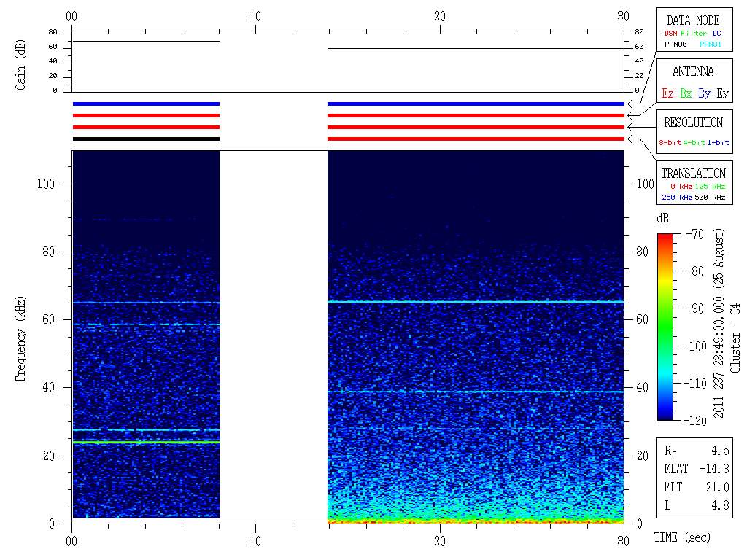Screen dimensions: 747x560
Task: Click the dB color scale bar
Action: click(x=665, y=326)
